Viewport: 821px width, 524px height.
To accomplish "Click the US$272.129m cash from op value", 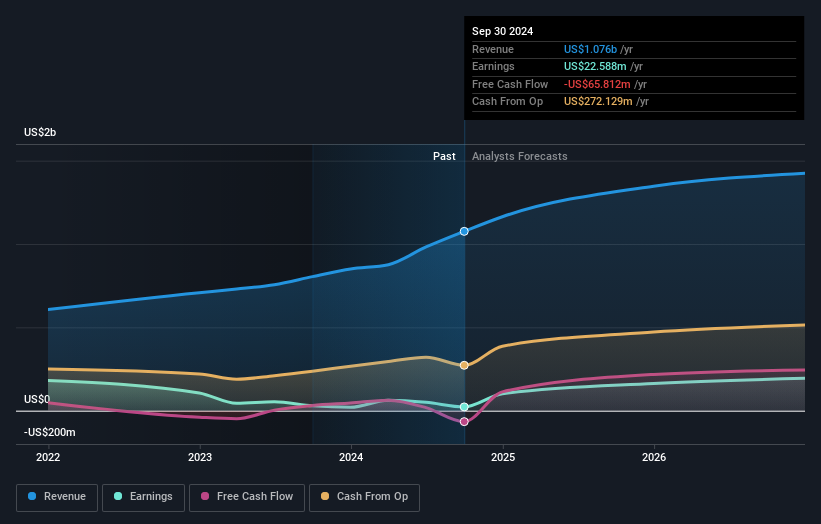I will tap(598, 102).
